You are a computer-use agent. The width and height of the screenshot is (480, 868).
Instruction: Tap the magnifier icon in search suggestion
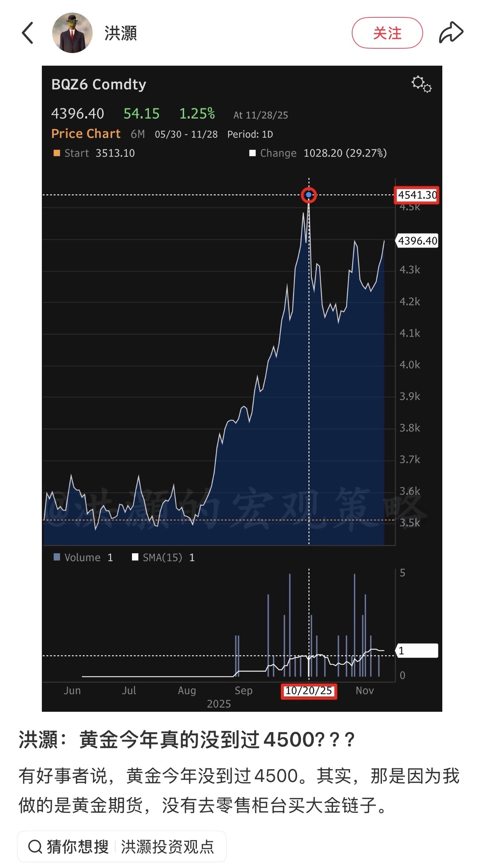35,846
